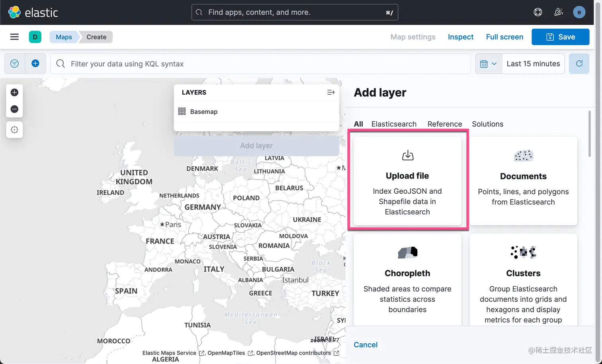Open the date quick menu calendar dropdown
The image size is (602, 364).
pyautogui.click(x=488, y=64)
